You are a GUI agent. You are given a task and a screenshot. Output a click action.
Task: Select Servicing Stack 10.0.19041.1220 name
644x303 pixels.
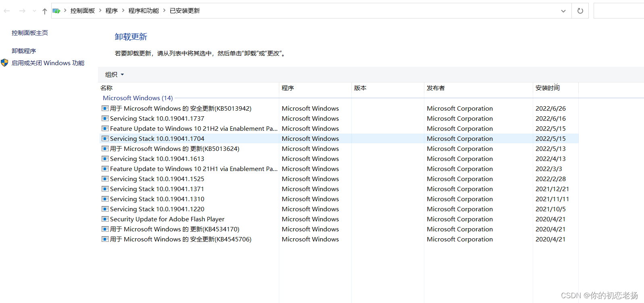click(157, 209)
